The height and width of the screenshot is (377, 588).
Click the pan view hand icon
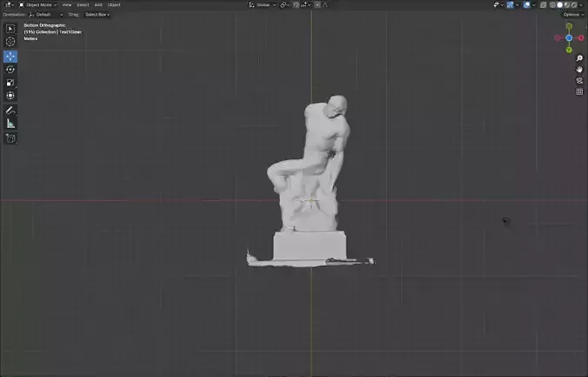coord(579,70)
